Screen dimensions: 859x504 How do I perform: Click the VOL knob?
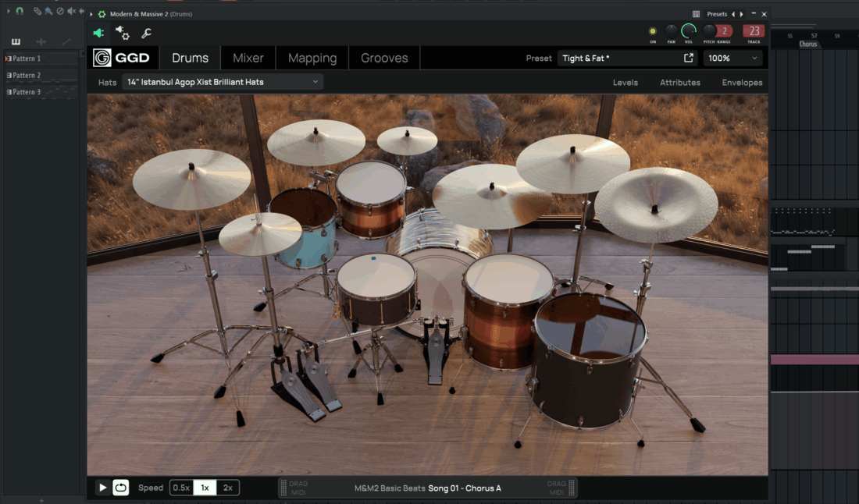(689, 30)
